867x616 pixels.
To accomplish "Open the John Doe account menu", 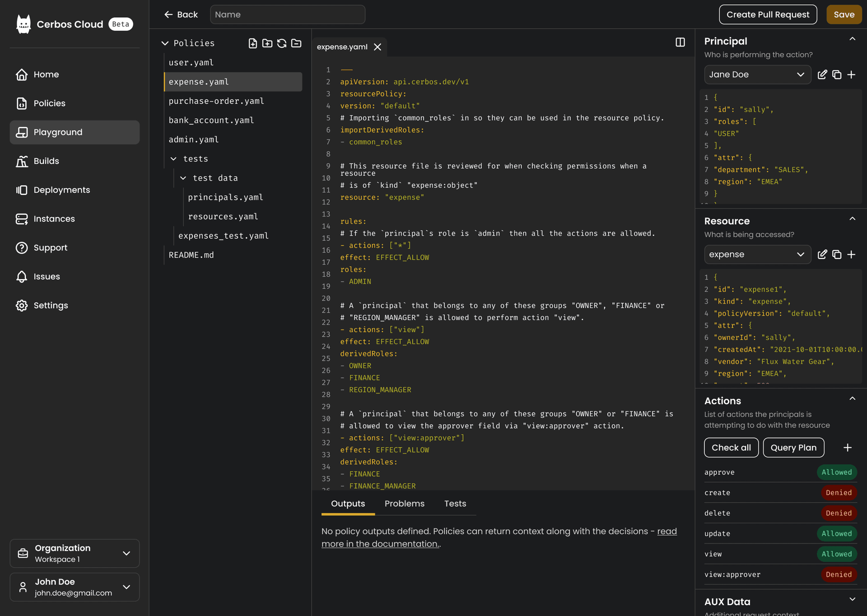I will click(75, 587).
